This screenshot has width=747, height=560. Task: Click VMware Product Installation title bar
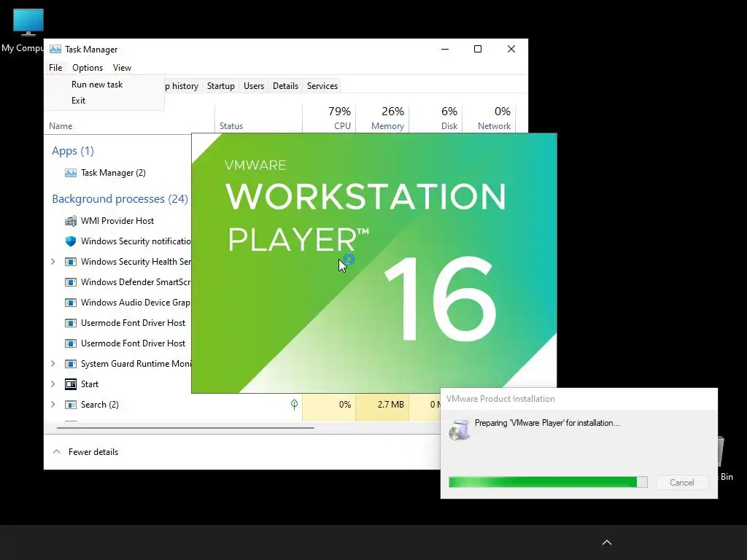point(578,399)
